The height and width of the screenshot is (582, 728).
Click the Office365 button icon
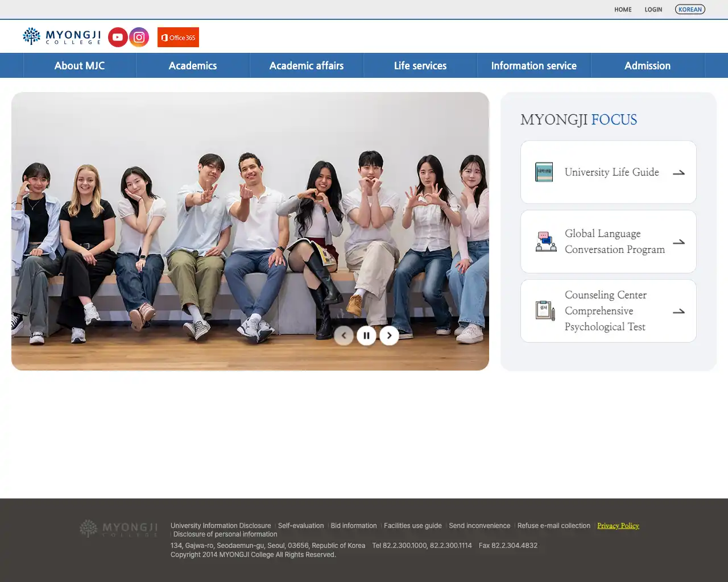178,38
